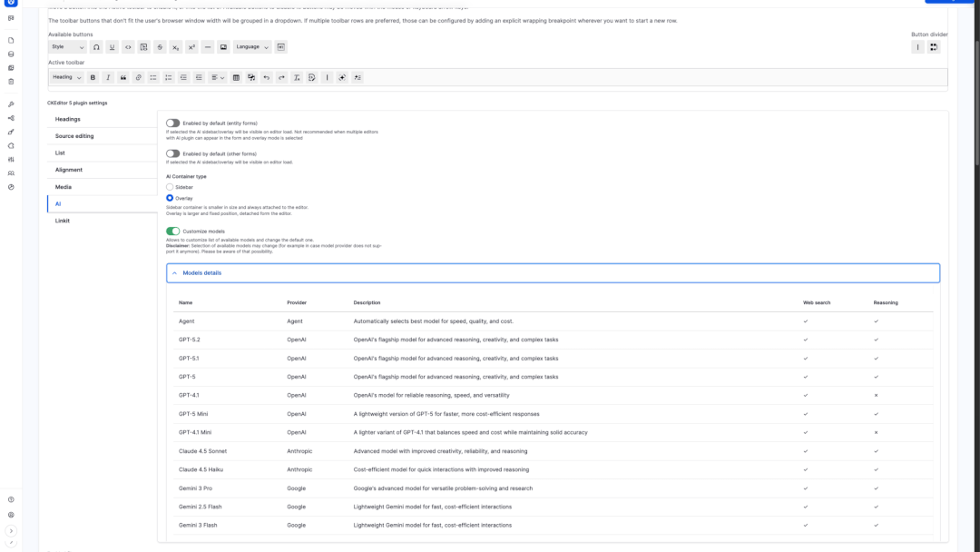Viewport: 980px width, 552px height.
Task: Click the Bold button in Active toolbar
Action: [x=93, y=77]
